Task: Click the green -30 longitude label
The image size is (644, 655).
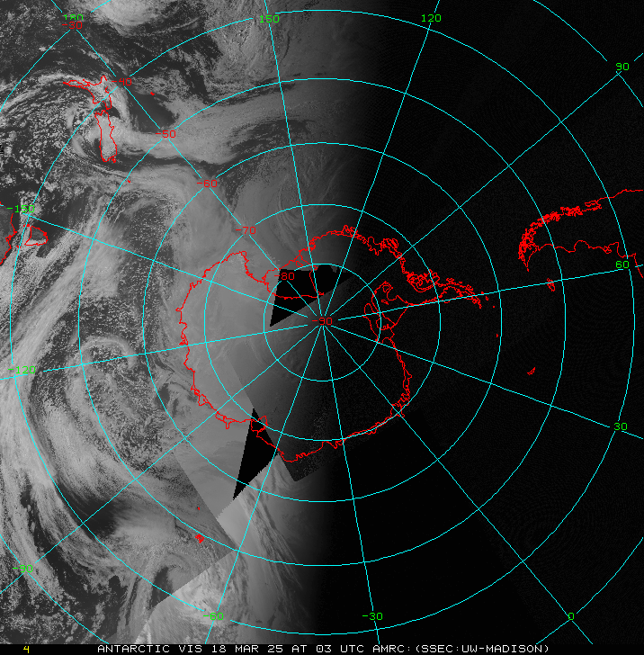Action: (372, 616)
